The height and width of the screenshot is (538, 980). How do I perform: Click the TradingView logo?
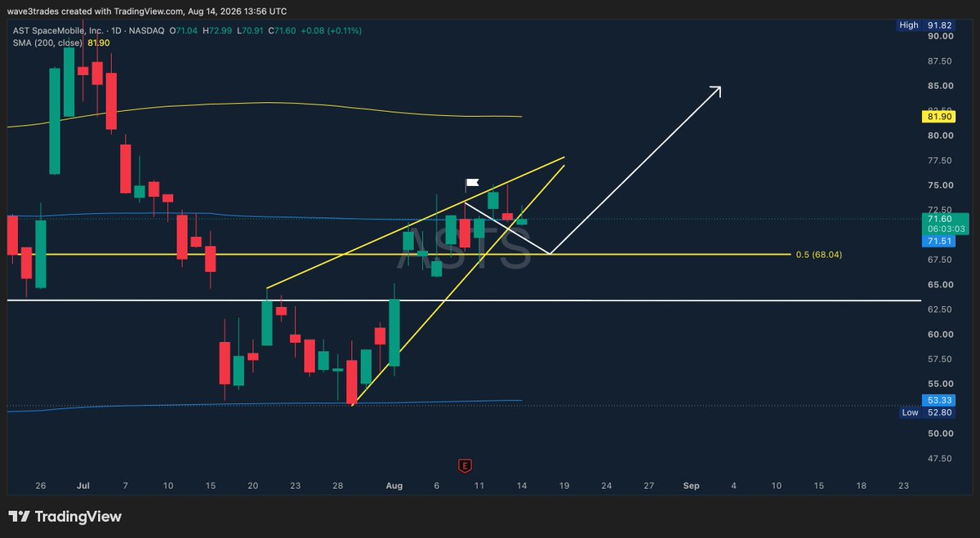coord(65,517)
